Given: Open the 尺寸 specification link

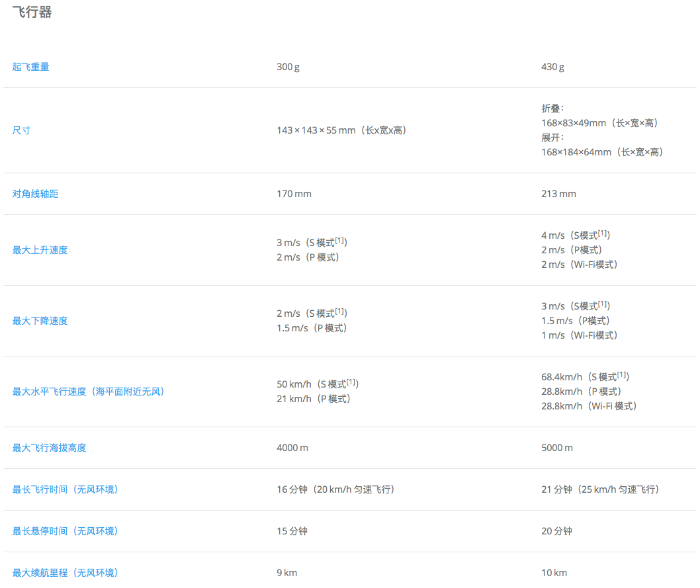Looking at the screenshot, I should click(x=21, y=130).
